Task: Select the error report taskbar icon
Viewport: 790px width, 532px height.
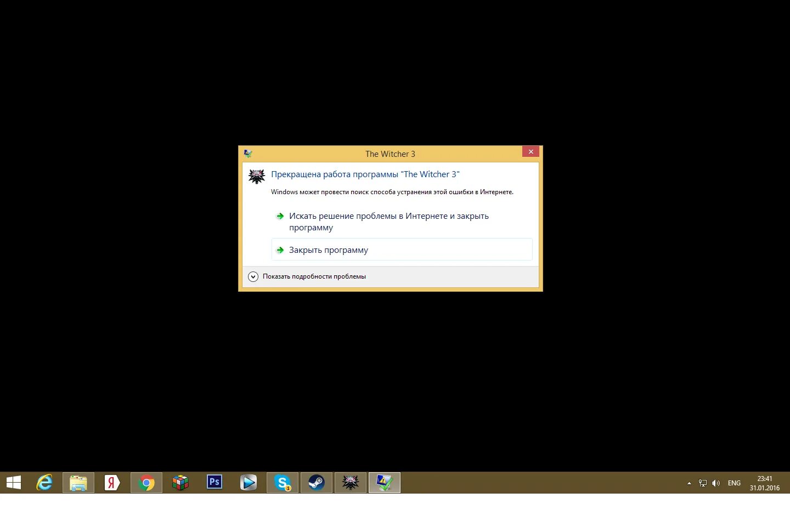Action: coord(385,483)
